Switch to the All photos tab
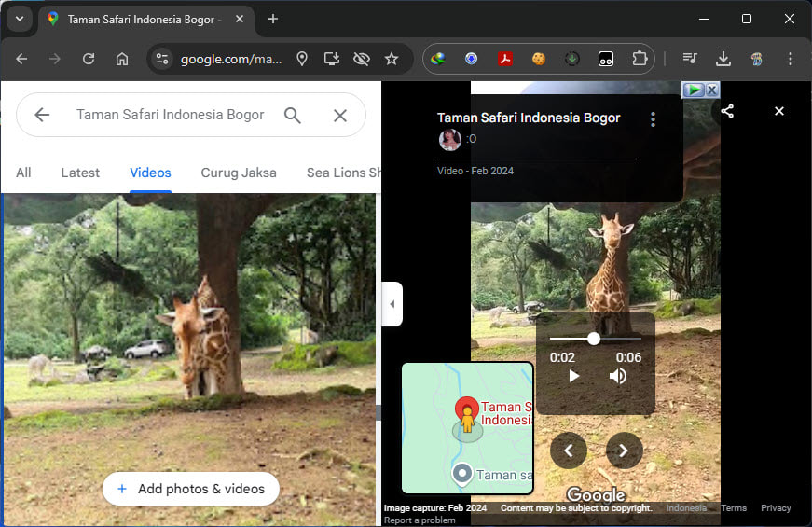The image size is (812, 527). point(23,173)
